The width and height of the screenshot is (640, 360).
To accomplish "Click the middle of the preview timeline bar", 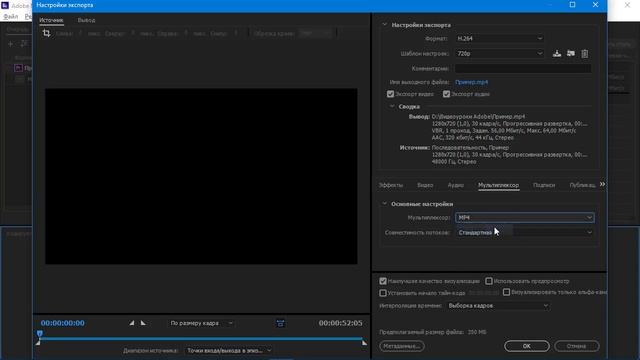I will coord(201,338).
